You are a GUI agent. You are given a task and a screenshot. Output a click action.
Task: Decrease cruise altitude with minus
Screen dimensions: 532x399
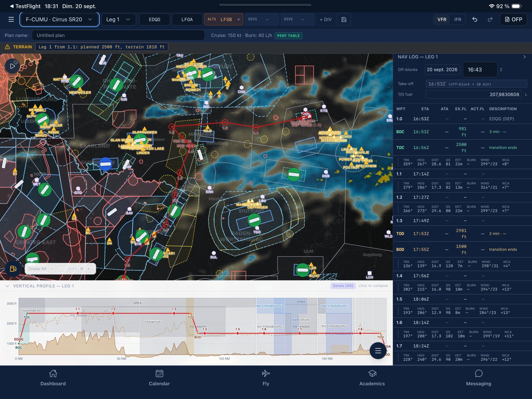52,269
